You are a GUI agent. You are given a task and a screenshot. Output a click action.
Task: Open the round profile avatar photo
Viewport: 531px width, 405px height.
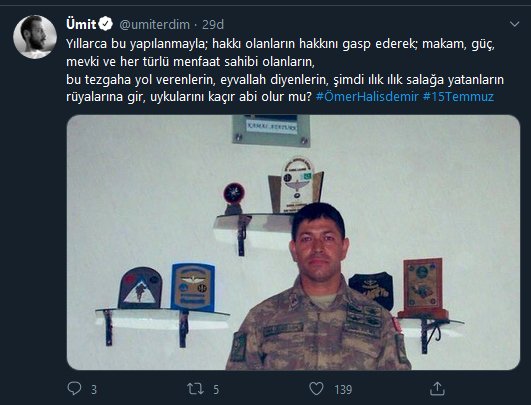click(35, 37)
